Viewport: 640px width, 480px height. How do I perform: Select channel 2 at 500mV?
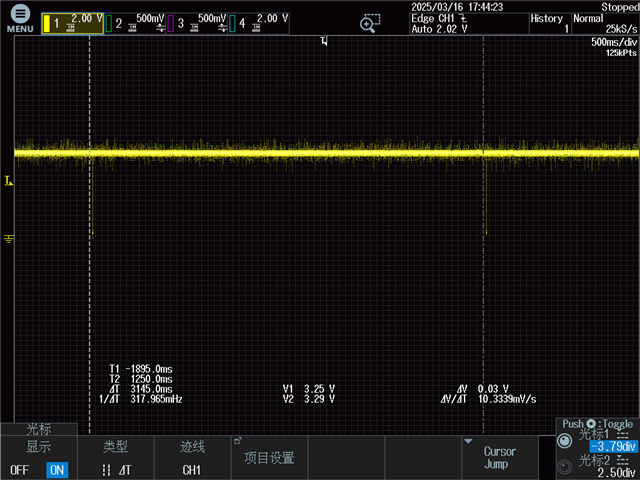click(135, 24)
